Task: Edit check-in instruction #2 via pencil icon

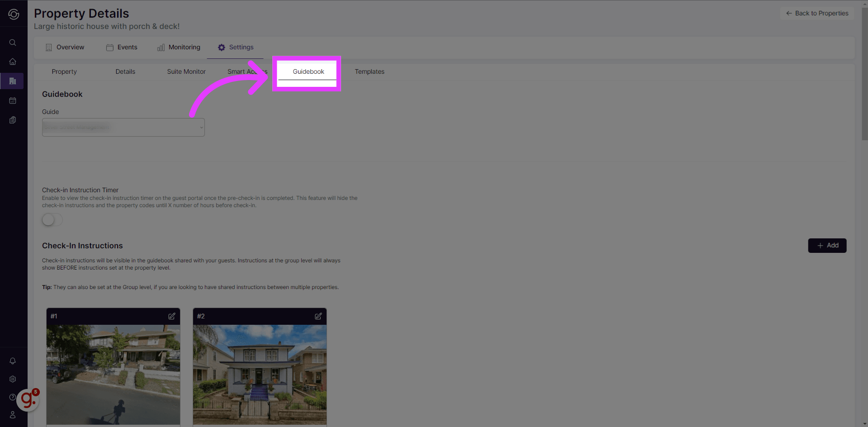Action: (x=318, y=316)
